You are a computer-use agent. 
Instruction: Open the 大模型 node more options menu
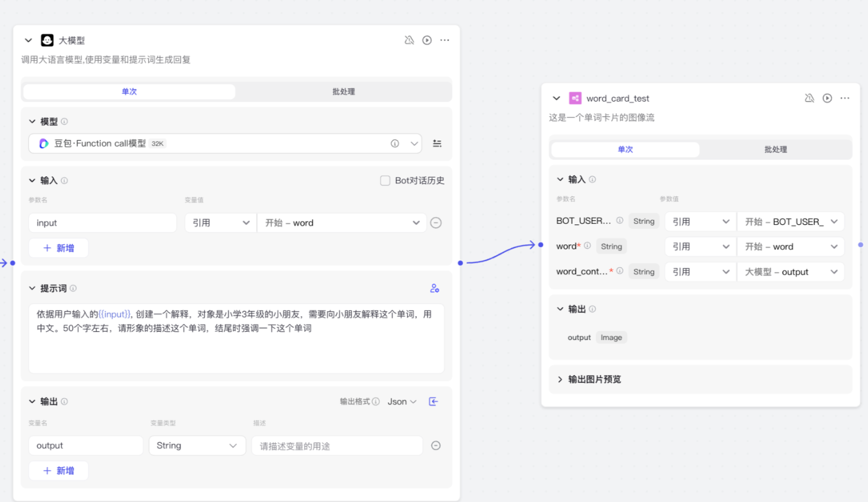click(x=445, y=40)
